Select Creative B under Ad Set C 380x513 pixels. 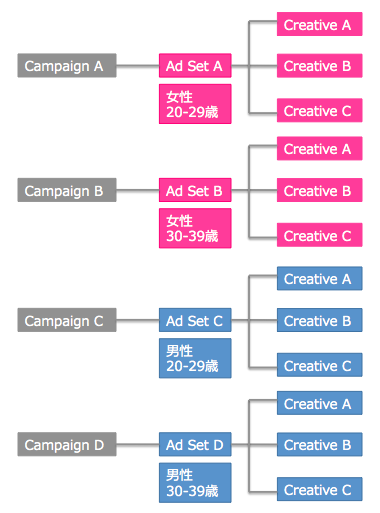pos(320,320)
